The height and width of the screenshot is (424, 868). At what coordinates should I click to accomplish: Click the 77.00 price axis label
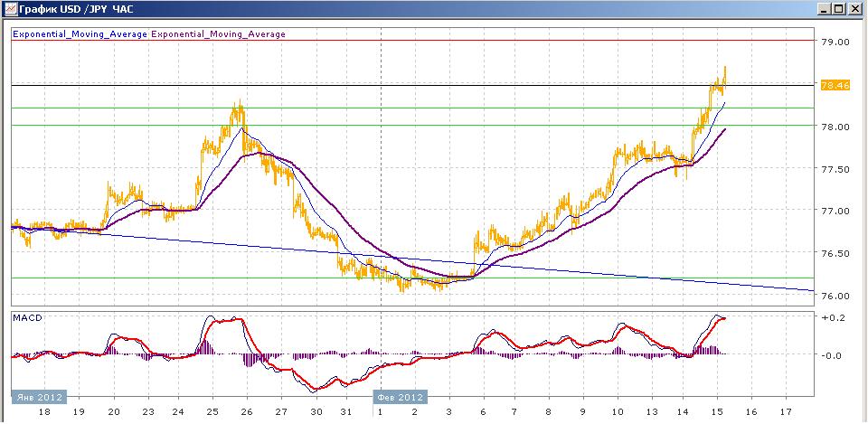835,212
